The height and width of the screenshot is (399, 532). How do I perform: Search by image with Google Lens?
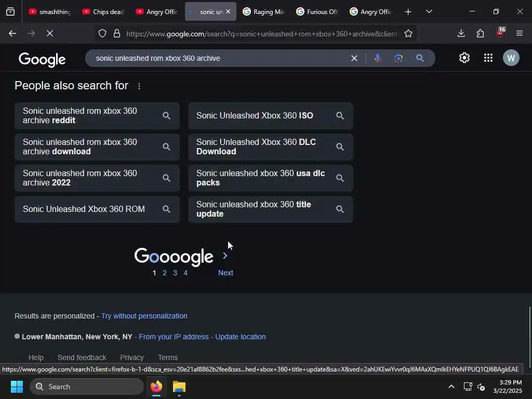pos(398,58)
